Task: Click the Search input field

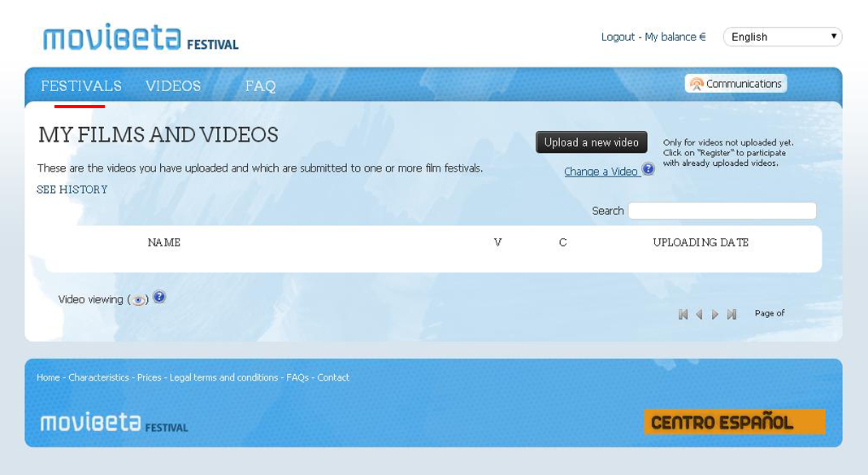Action: pyautogui.click(x=723, y=211)
